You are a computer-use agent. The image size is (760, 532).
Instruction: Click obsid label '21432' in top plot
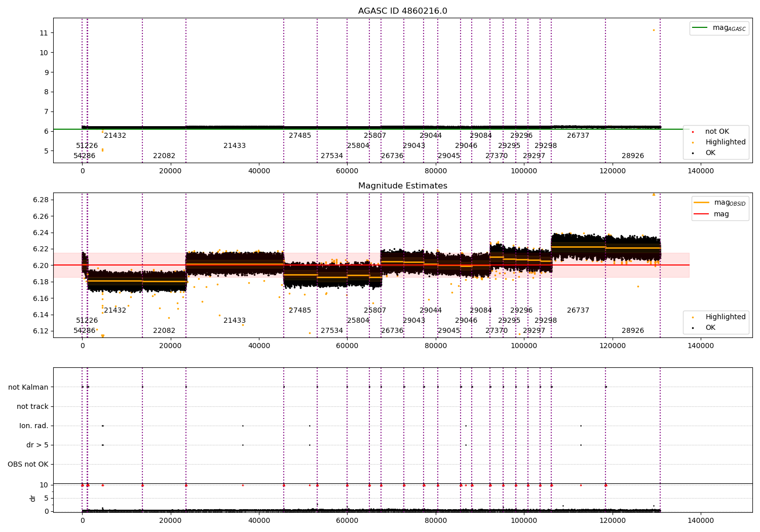[x=115, y=136]
